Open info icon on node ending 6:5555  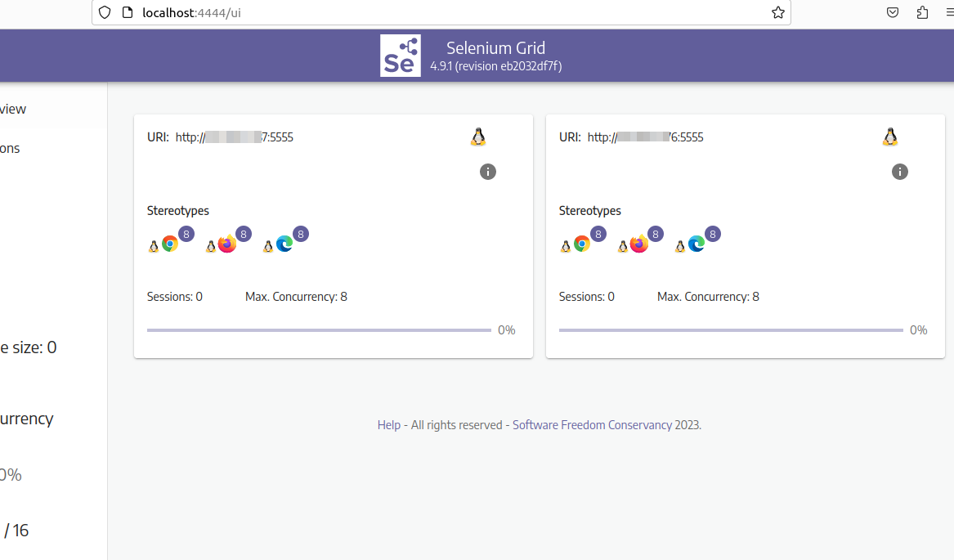[x=900, y=172]
